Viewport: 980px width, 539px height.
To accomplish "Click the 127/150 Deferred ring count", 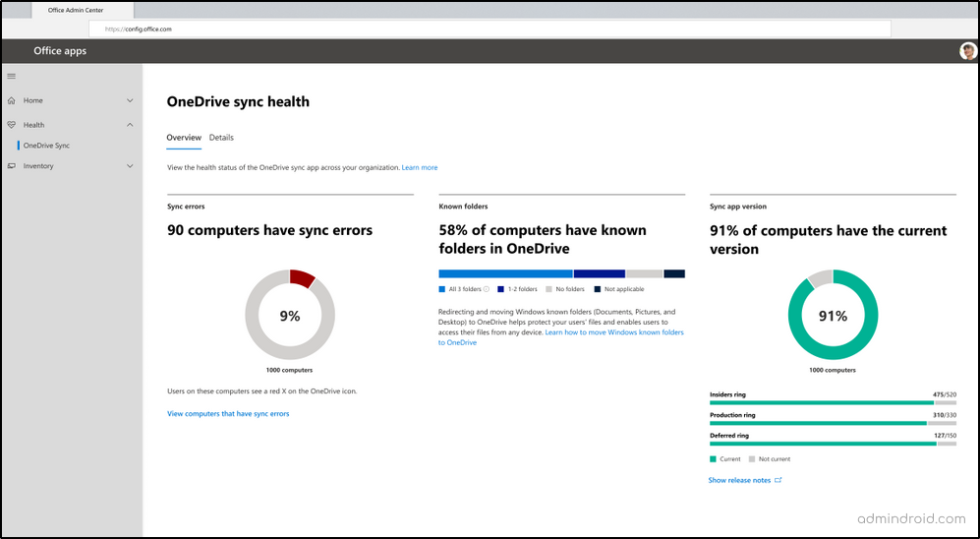I will [x=944, y=436].
